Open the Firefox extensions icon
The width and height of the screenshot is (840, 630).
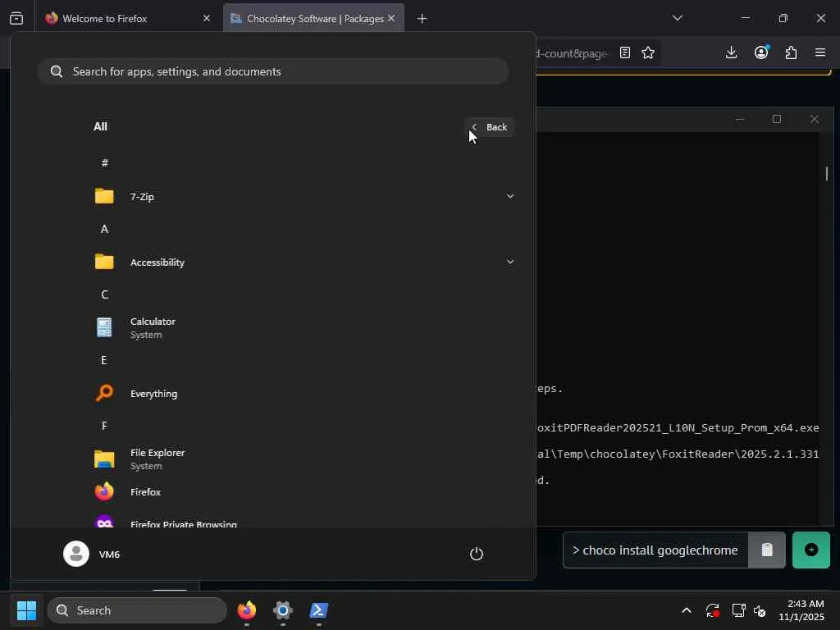[x=791, y=52]
